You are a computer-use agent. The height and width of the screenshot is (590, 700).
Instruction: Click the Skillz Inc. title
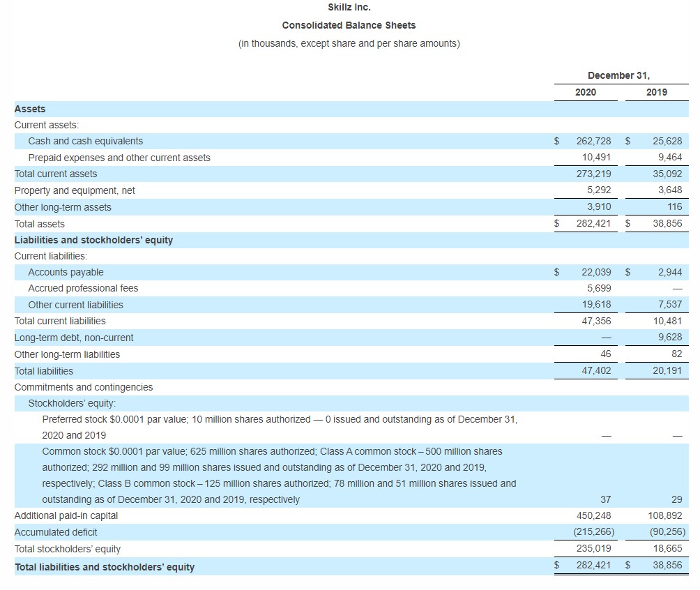coord(349,7)
